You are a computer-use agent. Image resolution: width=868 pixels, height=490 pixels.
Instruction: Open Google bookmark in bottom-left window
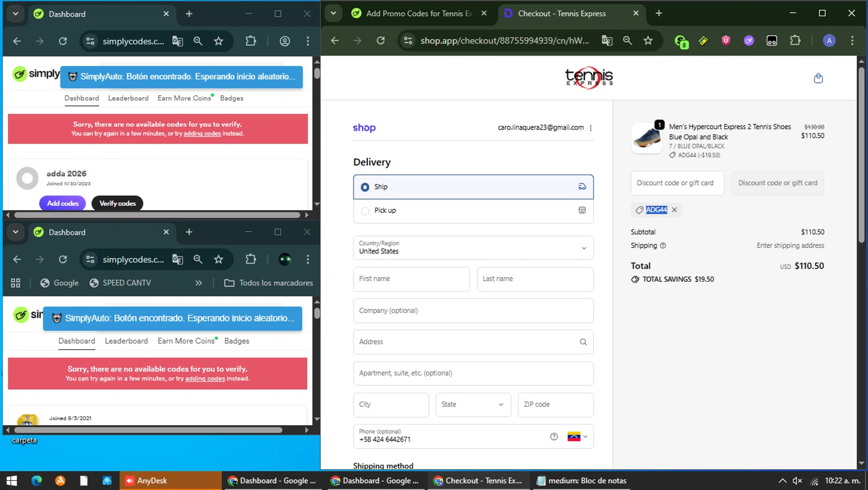pyautogui.click(x=60, y=283)
